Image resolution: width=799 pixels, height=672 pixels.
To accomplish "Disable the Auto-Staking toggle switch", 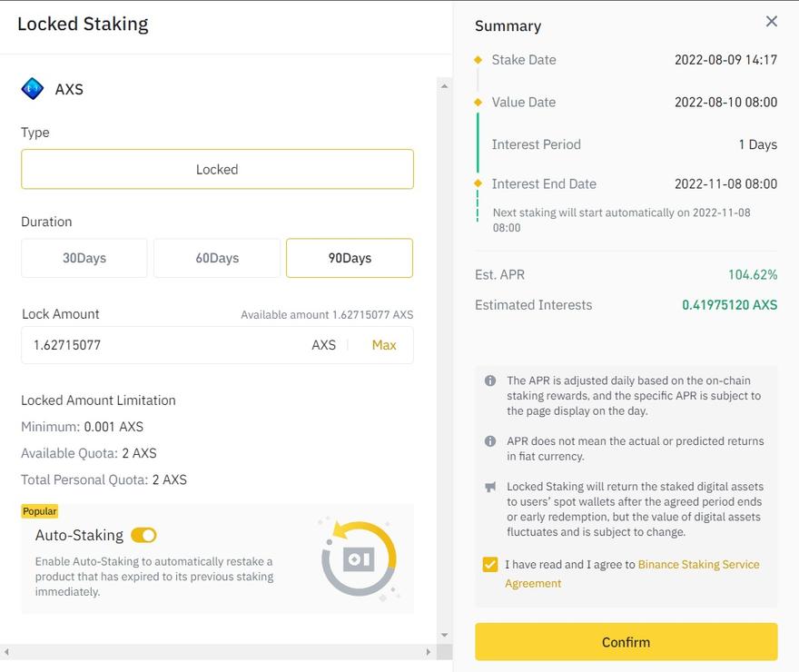I will pos(143,536).
